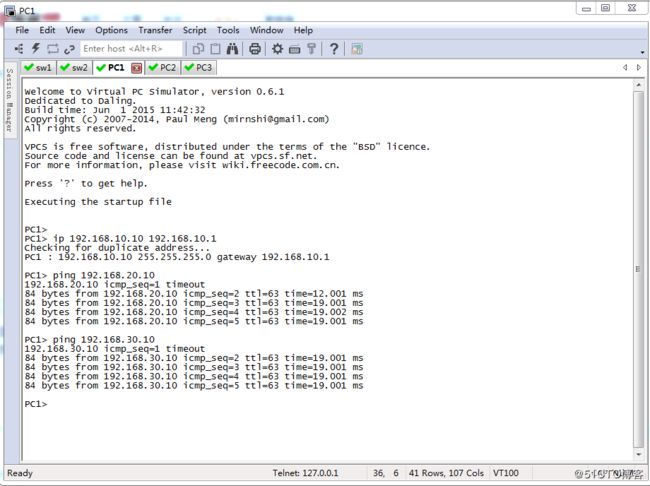This screenshot has height=486, width=650.
Task: Switch to the sw1 session tab
Action: click(38, 68)
